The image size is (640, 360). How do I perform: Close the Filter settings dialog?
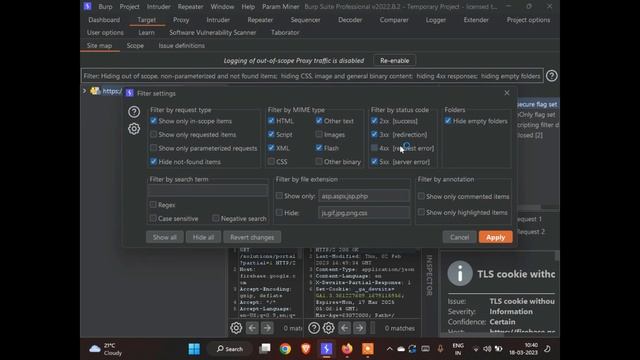(x=507, y=93)
